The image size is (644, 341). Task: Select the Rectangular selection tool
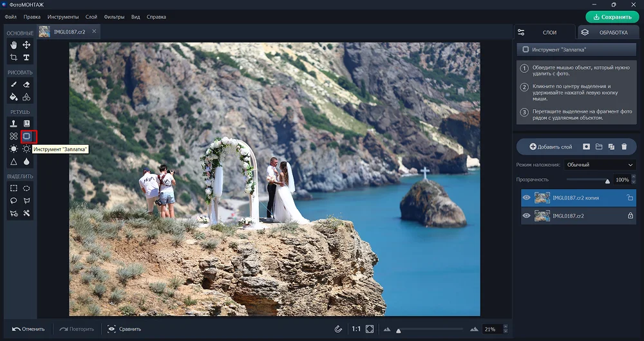pos(14,189)
